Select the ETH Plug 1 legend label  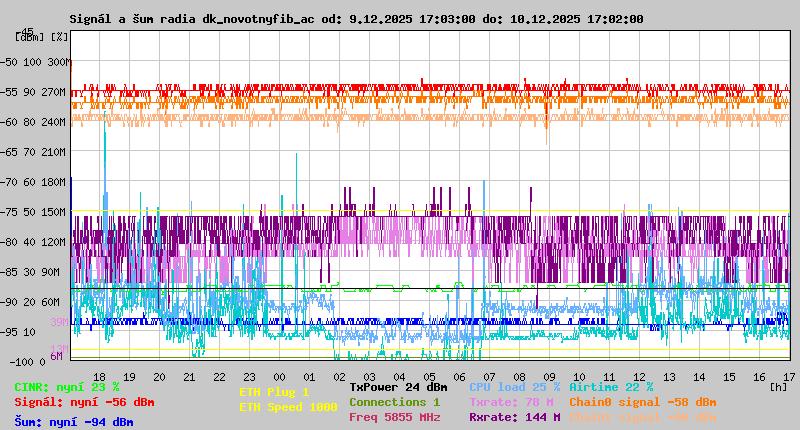click(x=274, y=392)
